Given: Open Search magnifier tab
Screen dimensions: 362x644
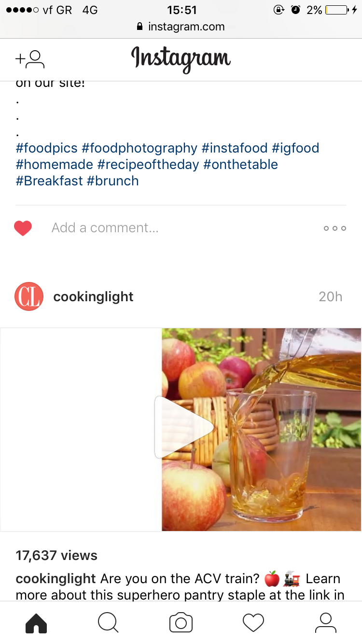Looking at the screenshot, I should pyautogui.click(x=109, y=623).
